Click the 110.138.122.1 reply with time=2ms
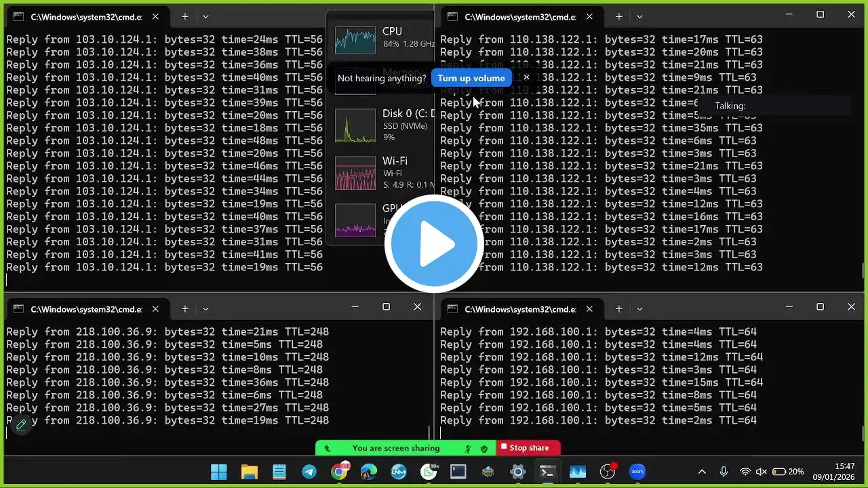Screen dimensions: 868x488 (x=598, y=242)
